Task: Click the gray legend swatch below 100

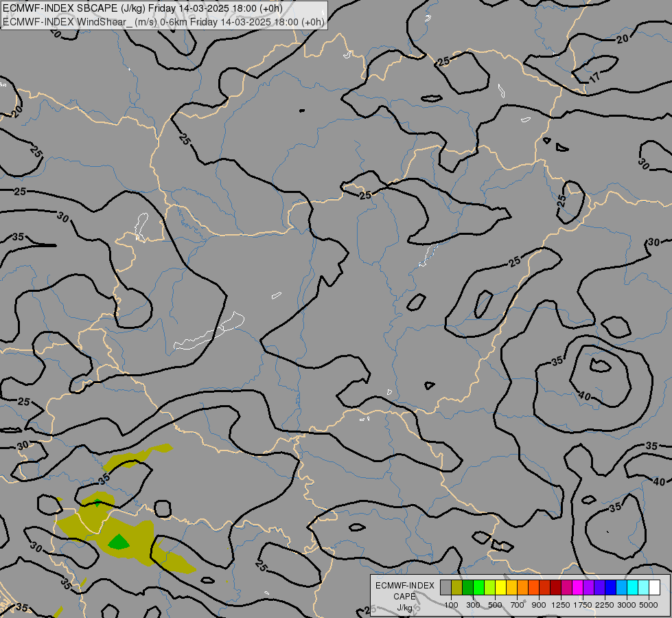Action: point(445,587)
